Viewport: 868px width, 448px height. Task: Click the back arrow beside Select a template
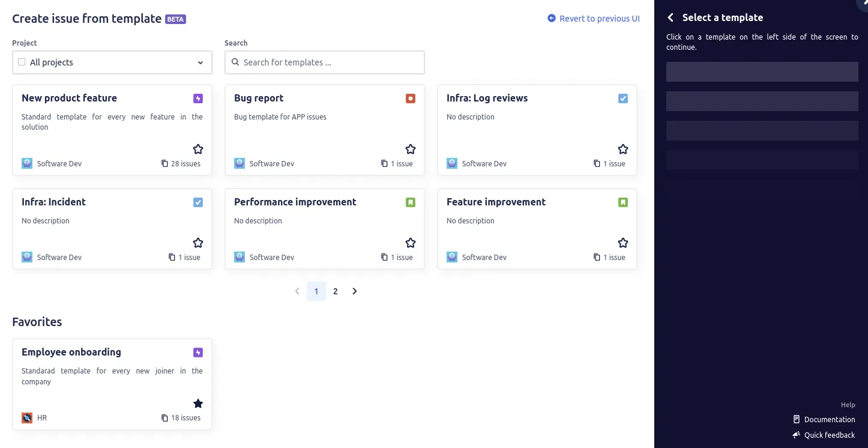(671, 17)
